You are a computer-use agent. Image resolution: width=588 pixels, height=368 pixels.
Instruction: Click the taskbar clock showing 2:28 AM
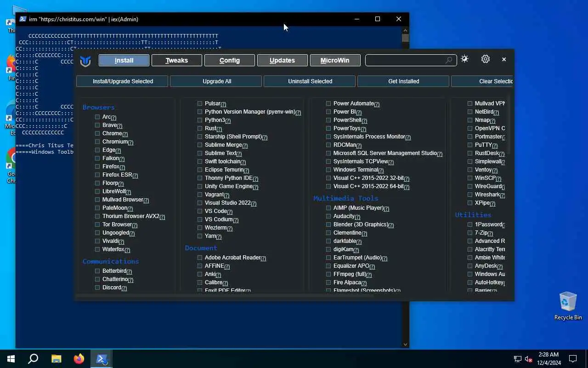(548, 359)
